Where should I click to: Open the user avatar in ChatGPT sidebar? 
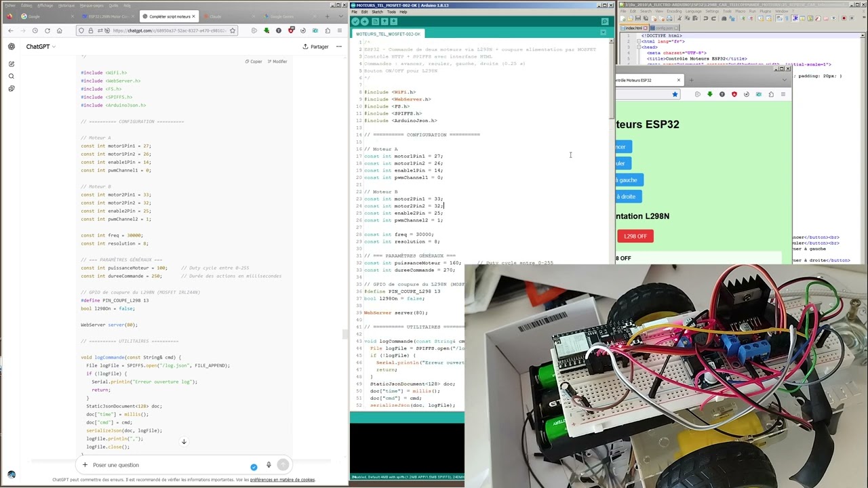(12, 474)
